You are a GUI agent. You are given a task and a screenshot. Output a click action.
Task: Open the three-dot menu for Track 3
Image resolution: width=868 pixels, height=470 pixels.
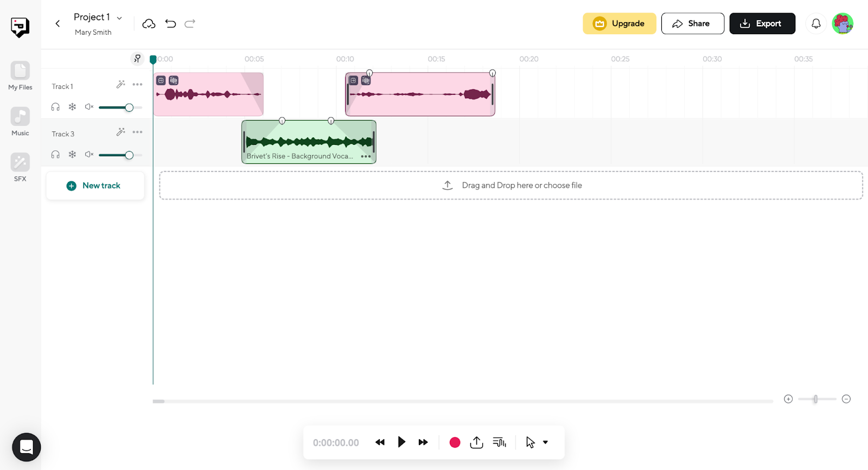coord(137,132)
